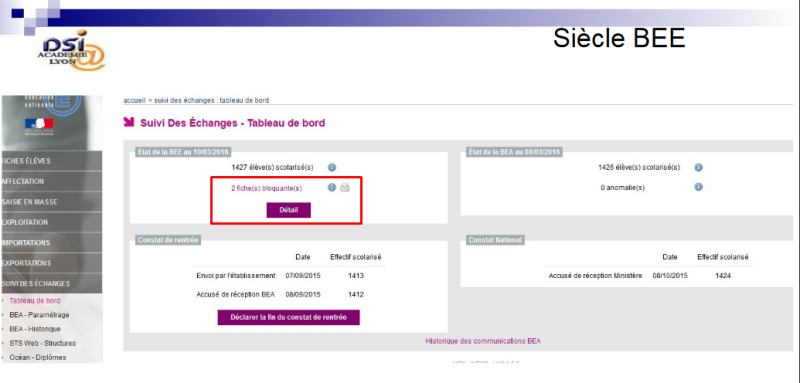Select BEA - Historique submenu item
The image size is (800, 383).
(x=35, y=329)
